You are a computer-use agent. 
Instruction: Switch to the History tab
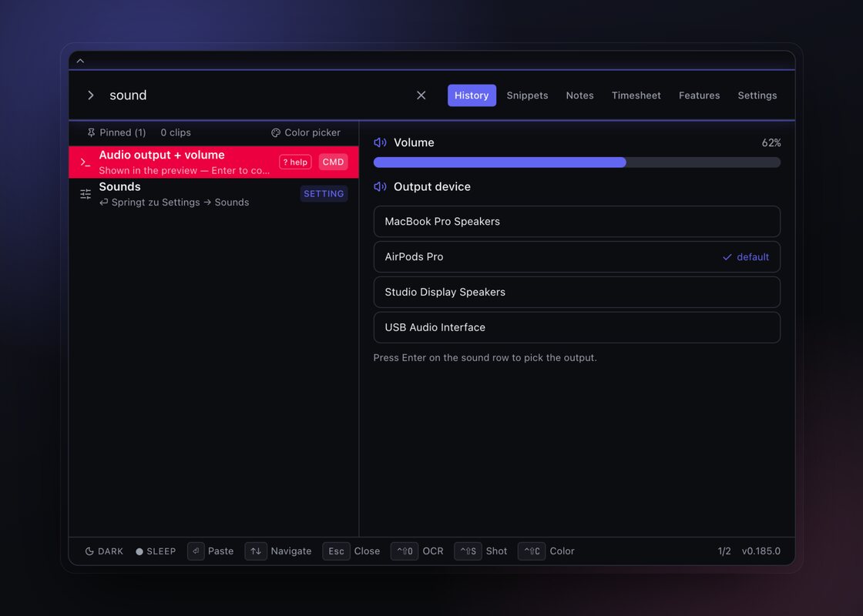coord(472,95)
